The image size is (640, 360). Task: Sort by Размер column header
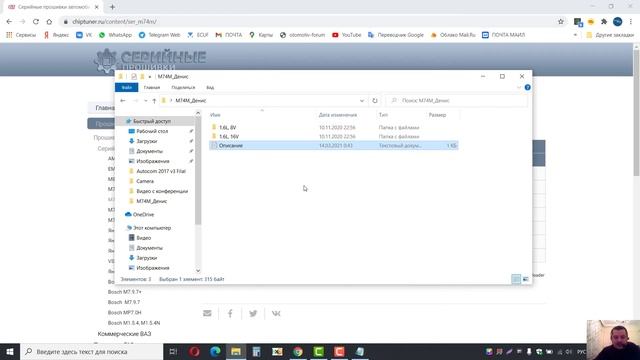point(438,115)
